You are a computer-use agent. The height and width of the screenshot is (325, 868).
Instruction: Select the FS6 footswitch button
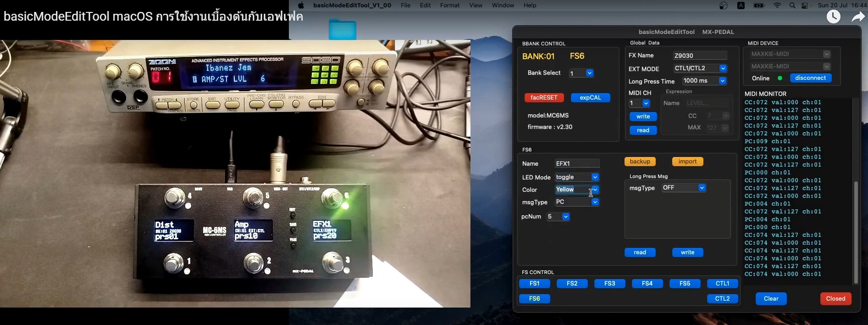(x=534, y=298)
